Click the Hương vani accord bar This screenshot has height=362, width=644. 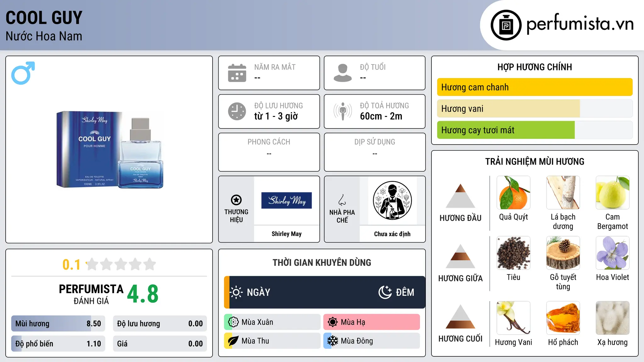point(535,108)
